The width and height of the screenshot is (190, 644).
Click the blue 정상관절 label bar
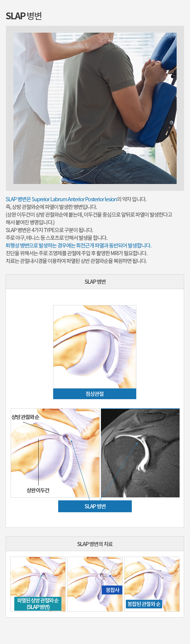(x=95, y=394)
